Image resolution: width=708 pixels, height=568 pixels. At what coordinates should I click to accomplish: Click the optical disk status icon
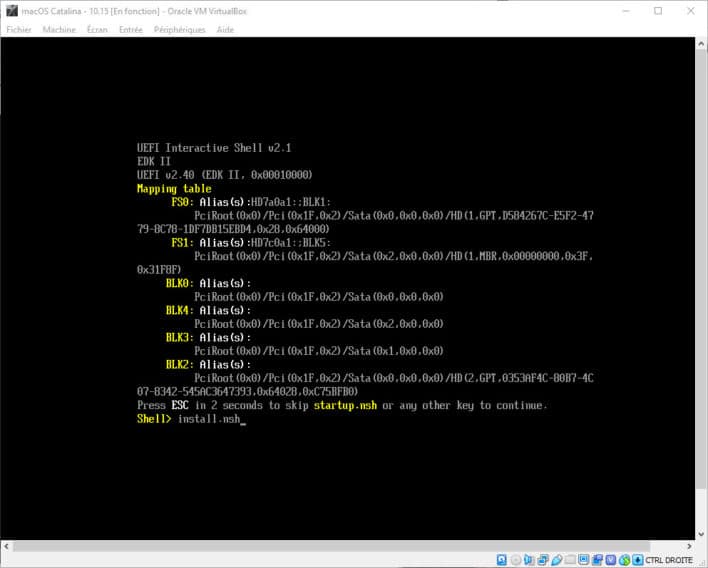point(516,560)
